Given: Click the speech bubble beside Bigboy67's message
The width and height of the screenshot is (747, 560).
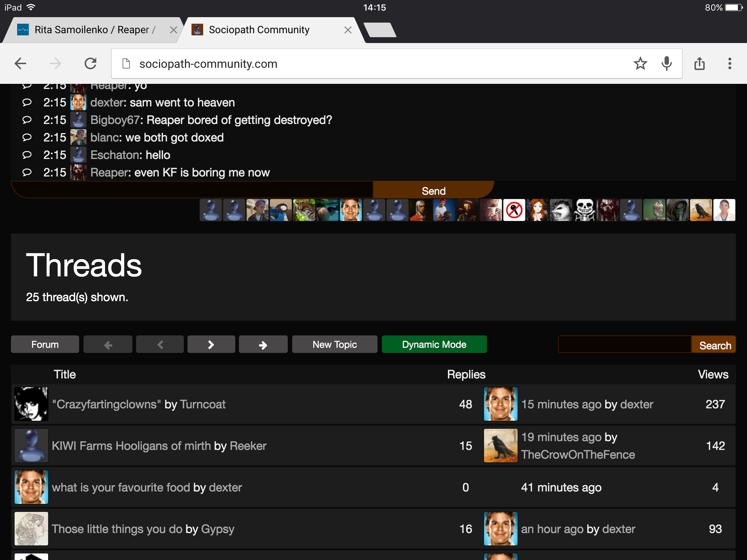Looking at the screenshot, I should tap(27, 120).
